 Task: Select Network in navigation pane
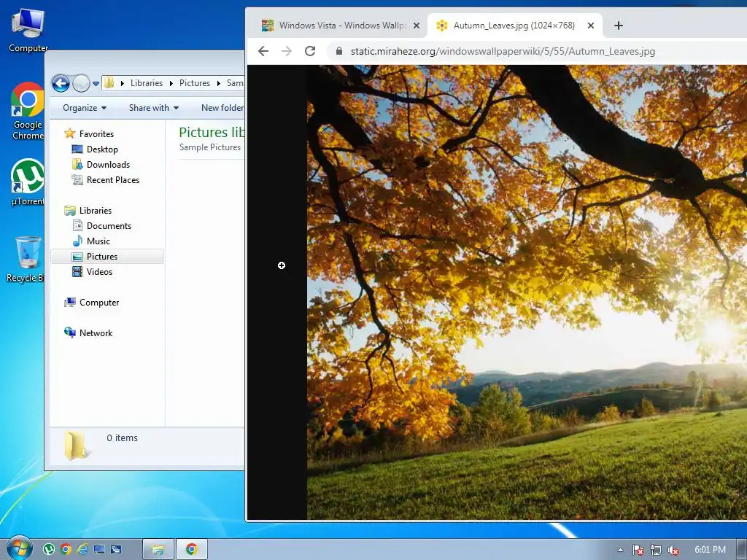click(x=96, y=333)
